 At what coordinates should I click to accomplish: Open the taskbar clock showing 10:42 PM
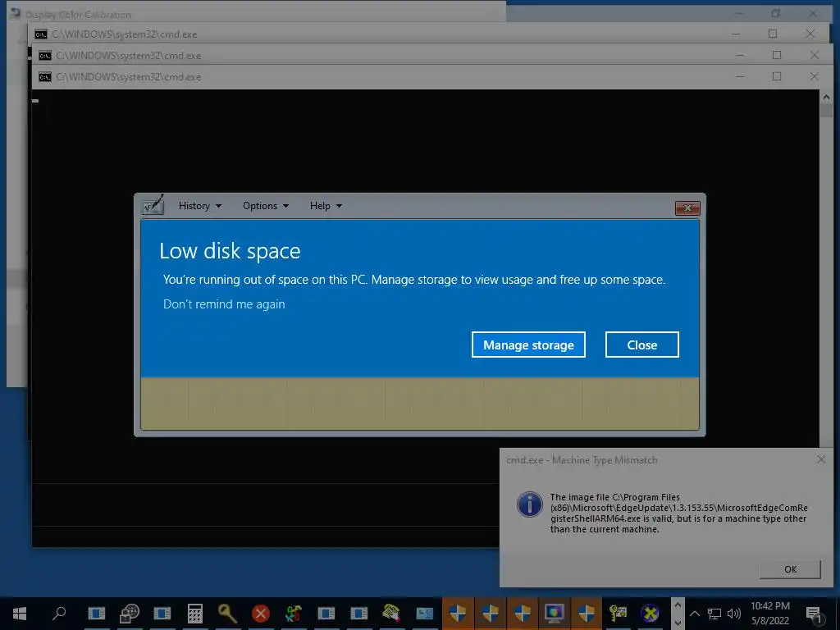769,614
